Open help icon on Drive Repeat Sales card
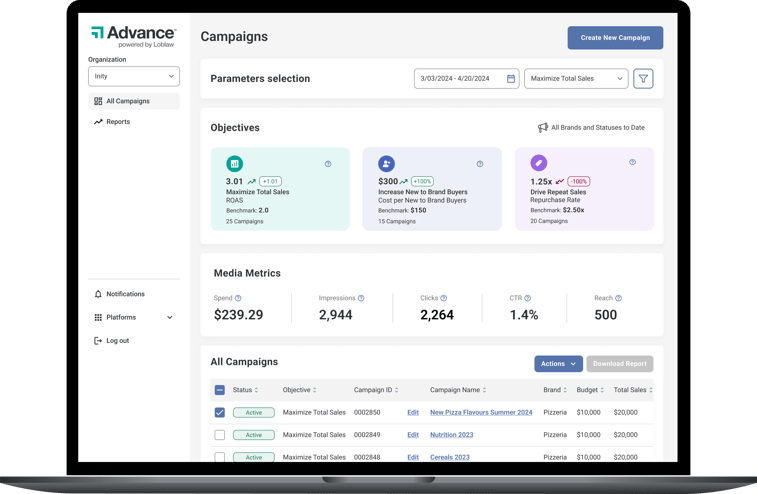757x494 pixels. [x=632, y=162]
